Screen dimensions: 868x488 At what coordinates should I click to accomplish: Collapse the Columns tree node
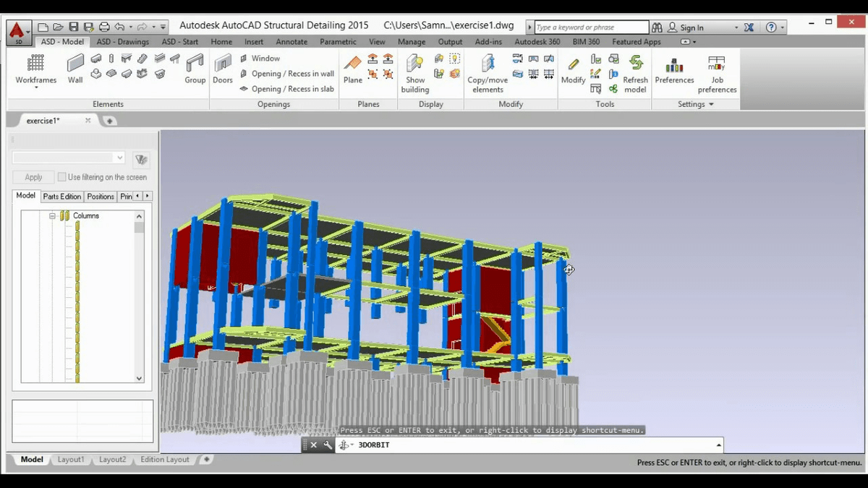(x=52, y=216)
